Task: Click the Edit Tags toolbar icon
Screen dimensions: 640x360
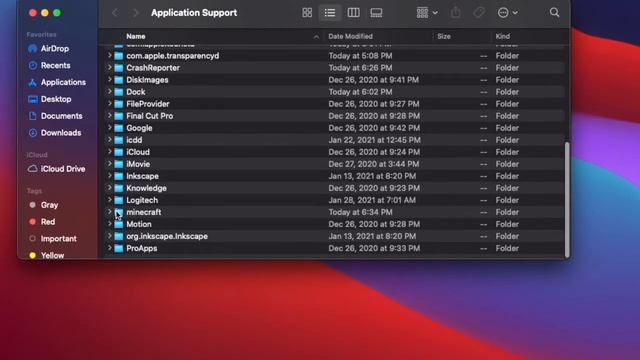Action: [x=479, y=13]
